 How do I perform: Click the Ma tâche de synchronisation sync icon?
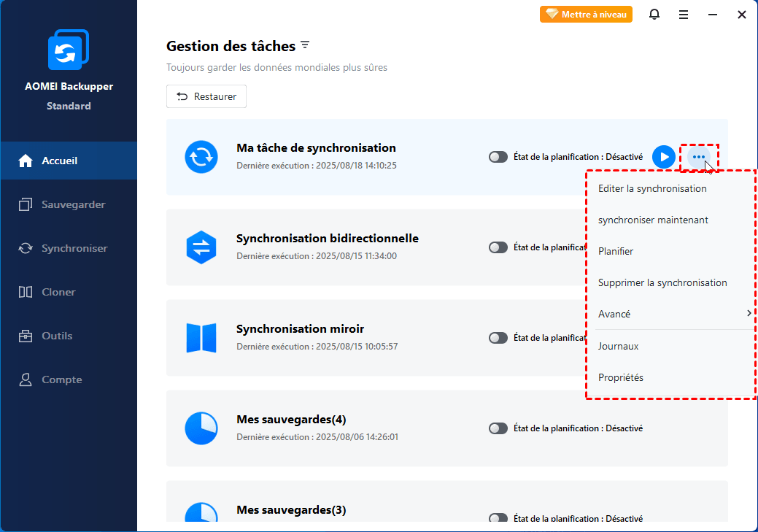coord(201,157)
